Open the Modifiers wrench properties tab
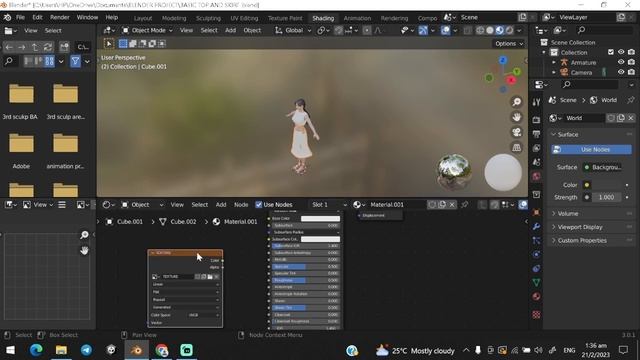Image resolution: width=640 pixels, height=360 pixels. pyautogui.click(x=536, y=227)
